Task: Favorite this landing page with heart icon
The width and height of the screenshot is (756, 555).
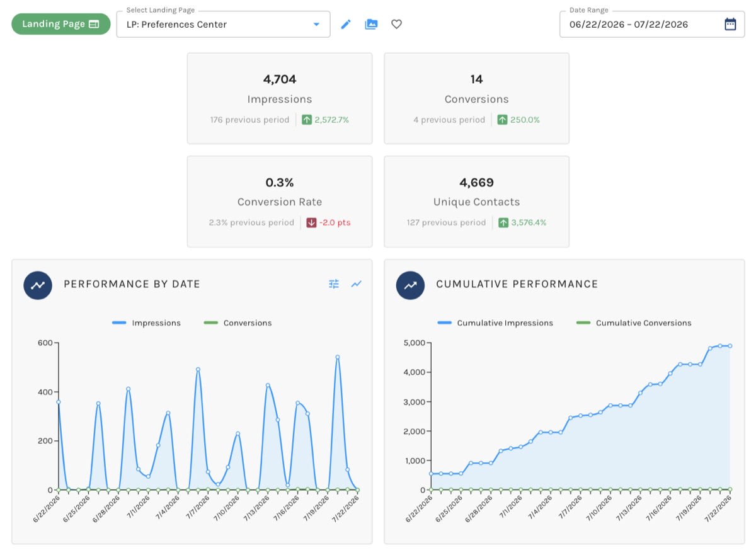Action: click(396, 25)
